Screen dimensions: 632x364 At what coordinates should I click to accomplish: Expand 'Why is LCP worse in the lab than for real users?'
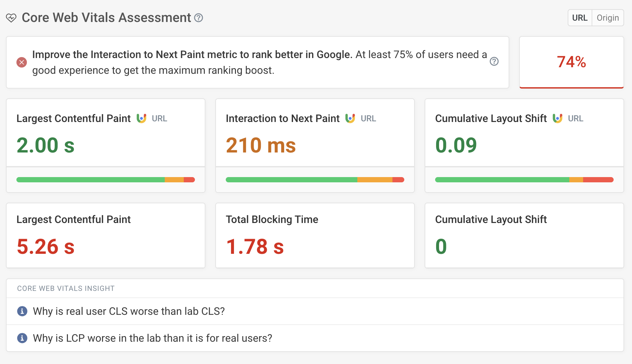tap(153, 338)
